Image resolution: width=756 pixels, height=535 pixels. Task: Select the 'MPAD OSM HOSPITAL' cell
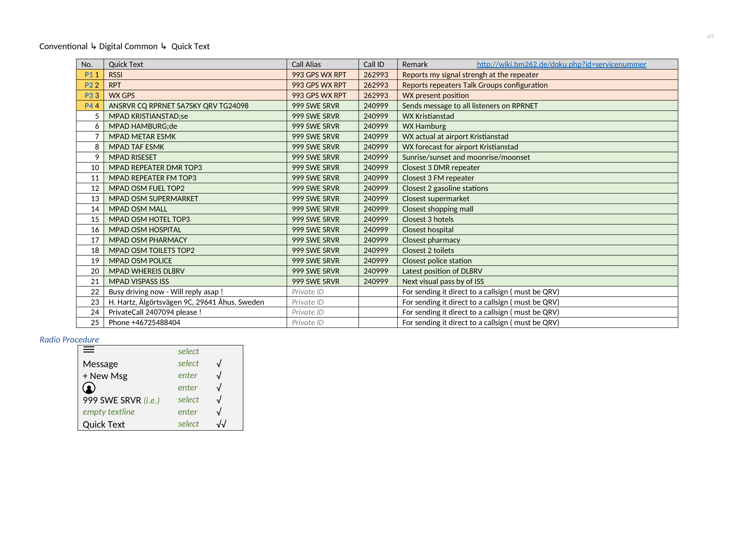(195, 230)
